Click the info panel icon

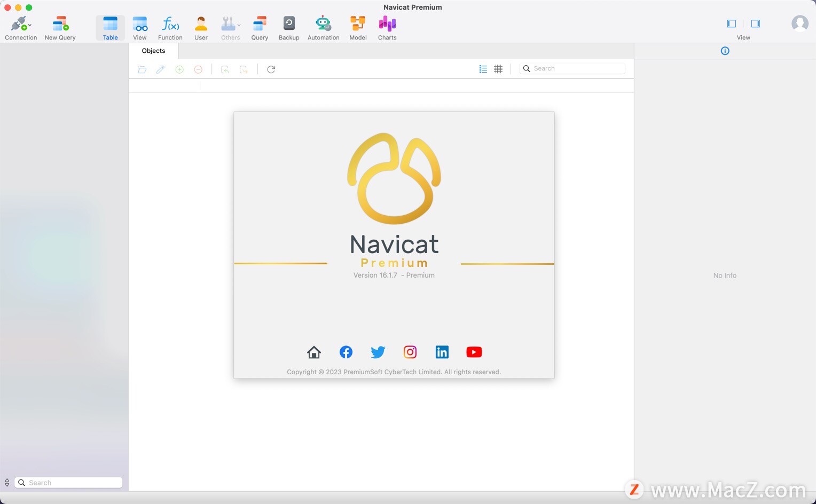tap(725, 51)
